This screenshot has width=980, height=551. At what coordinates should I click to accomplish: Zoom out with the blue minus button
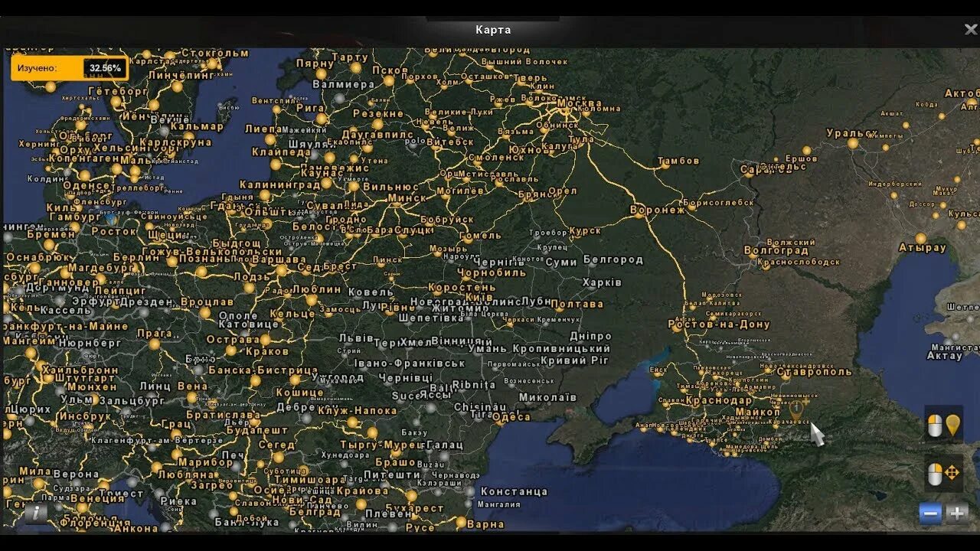[x=930, y=514]
